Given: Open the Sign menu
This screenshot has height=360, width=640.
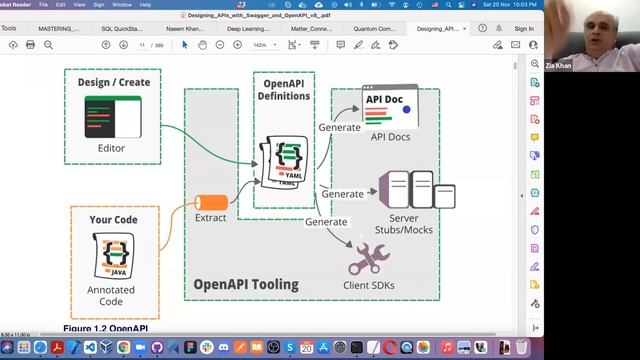Looking at the screenshot, I should 99,5.
